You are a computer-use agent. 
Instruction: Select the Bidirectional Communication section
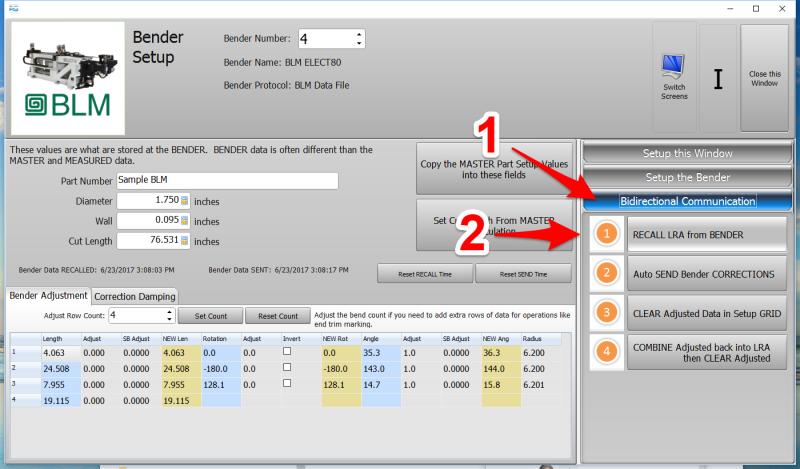tap(687, 201)
